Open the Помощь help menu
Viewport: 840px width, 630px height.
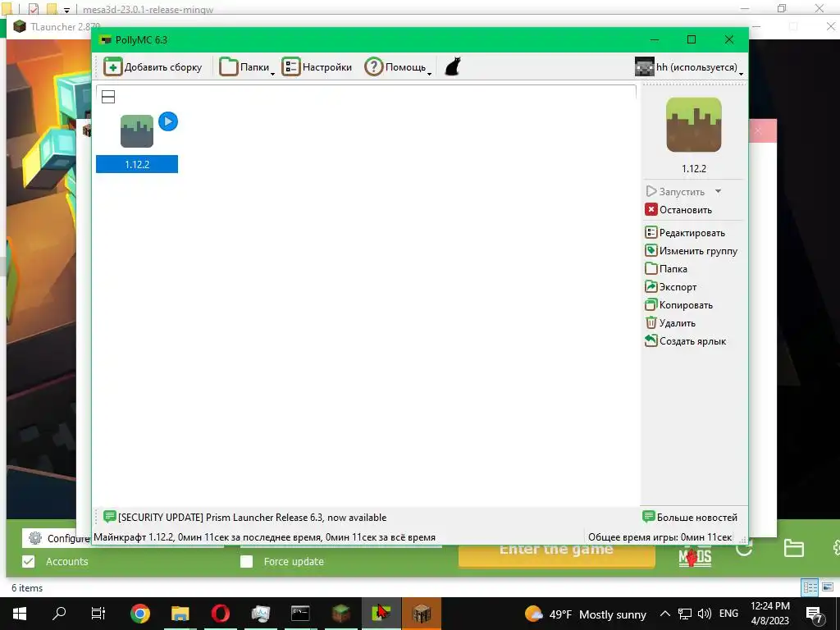click(398, 67)
